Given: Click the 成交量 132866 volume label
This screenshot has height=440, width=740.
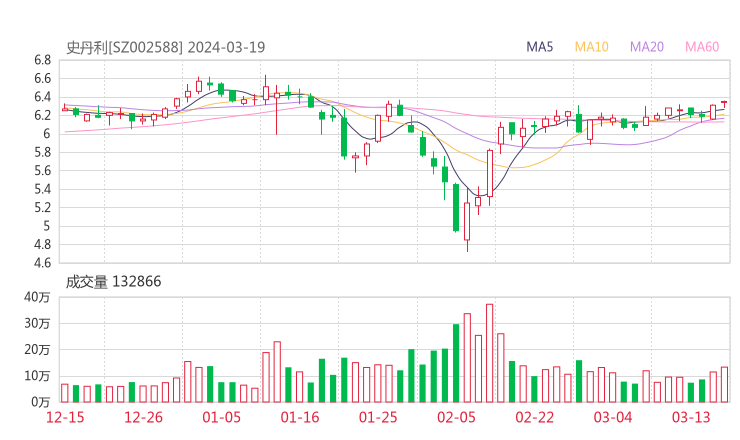Looking at the screenshot, I should coord(113,282).
